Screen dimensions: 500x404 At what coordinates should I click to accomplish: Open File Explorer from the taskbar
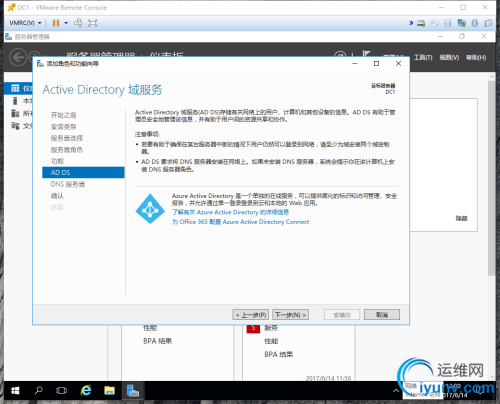(109, 390)
